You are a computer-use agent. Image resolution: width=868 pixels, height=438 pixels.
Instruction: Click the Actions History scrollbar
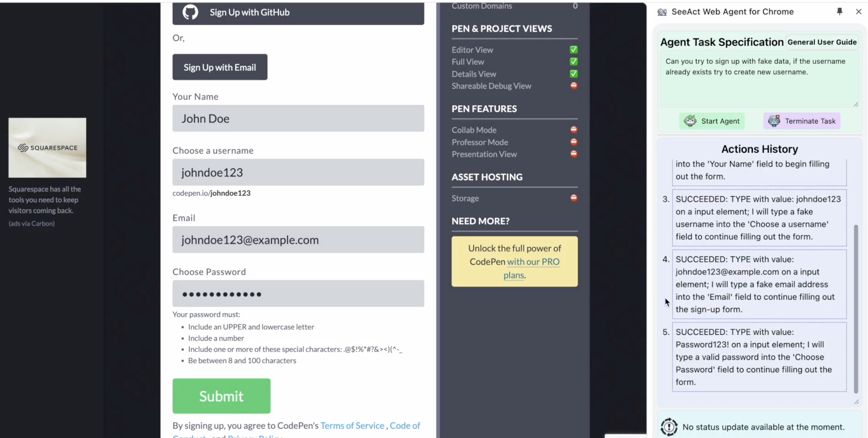tap(856, 309)
